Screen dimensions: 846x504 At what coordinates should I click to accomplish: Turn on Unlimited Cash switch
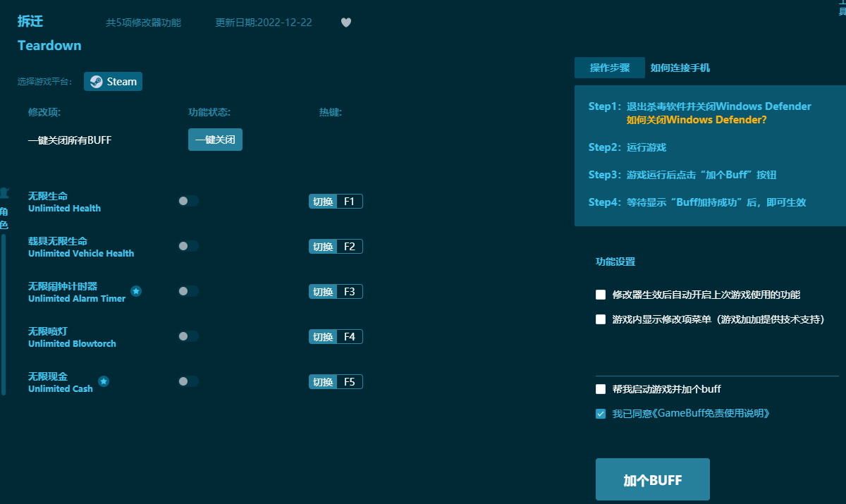click(x=188, y=381)
